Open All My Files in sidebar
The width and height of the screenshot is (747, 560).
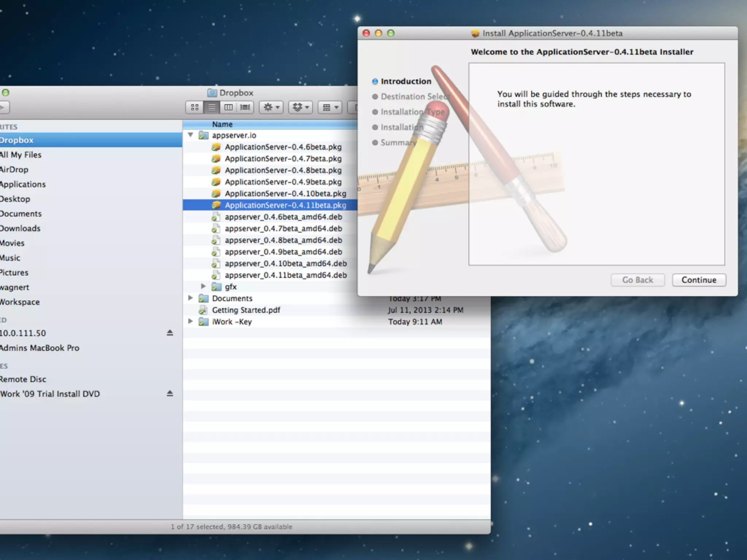tap(91, 155)
